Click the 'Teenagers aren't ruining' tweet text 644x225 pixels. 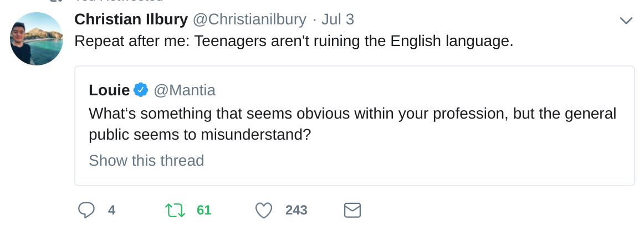pyautogui.click(x=294, y=42)
